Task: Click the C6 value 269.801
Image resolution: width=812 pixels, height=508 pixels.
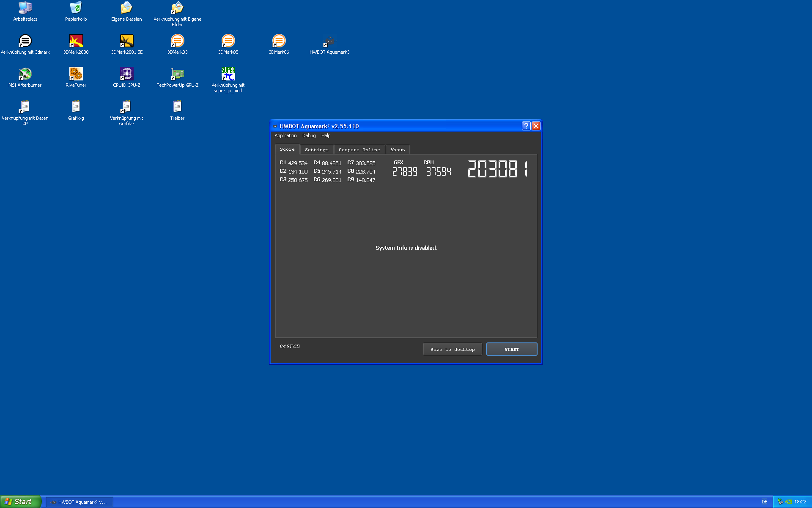Action: (332, 180)
